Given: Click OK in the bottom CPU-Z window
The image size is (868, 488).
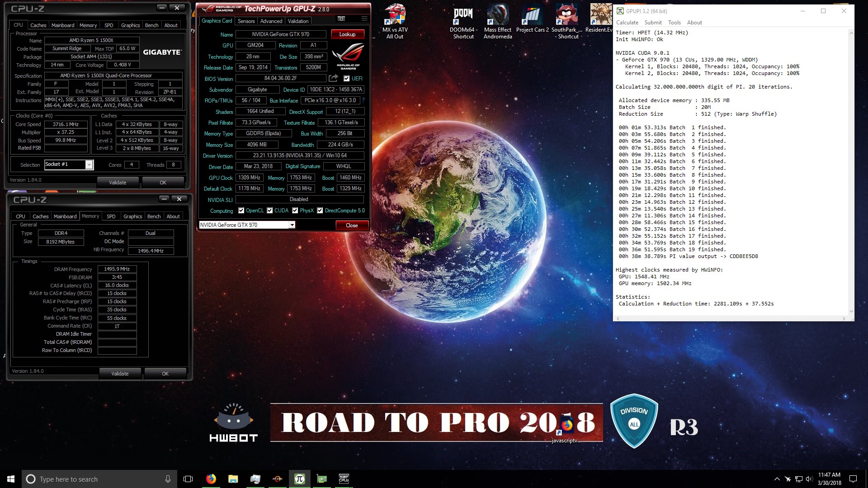Looking at the screenshot, I should point(165,374).
